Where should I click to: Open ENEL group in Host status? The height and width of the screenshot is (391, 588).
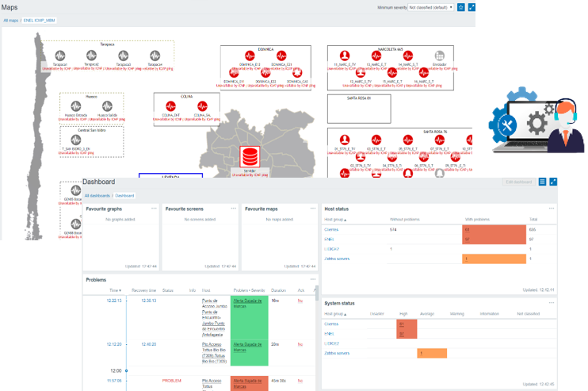[329, 240]
